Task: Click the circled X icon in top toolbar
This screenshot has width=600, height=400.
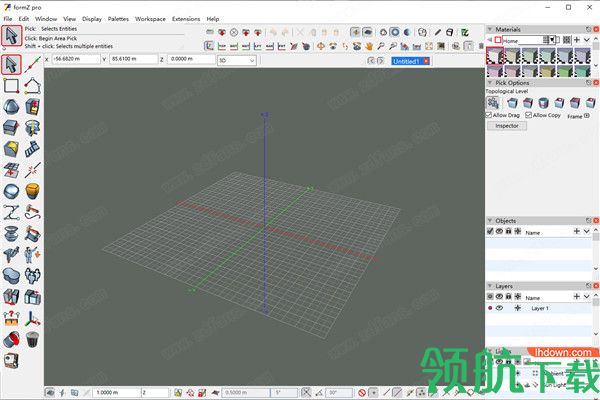Action: pyautogui.click(x=234, y=33)
